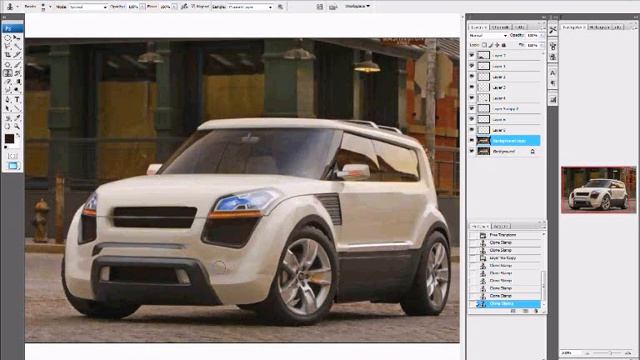The width and height of the screenshot is (640, 360).
Task: Click the foreground color swatch in toolbox
Action: 9,138
